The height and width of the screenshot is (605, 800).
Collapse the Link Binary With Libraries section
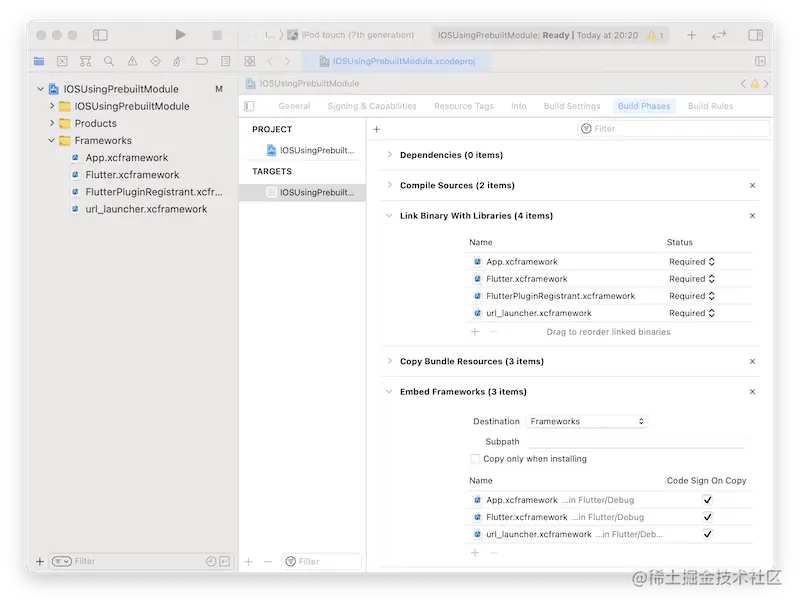[x=389, y=215]
